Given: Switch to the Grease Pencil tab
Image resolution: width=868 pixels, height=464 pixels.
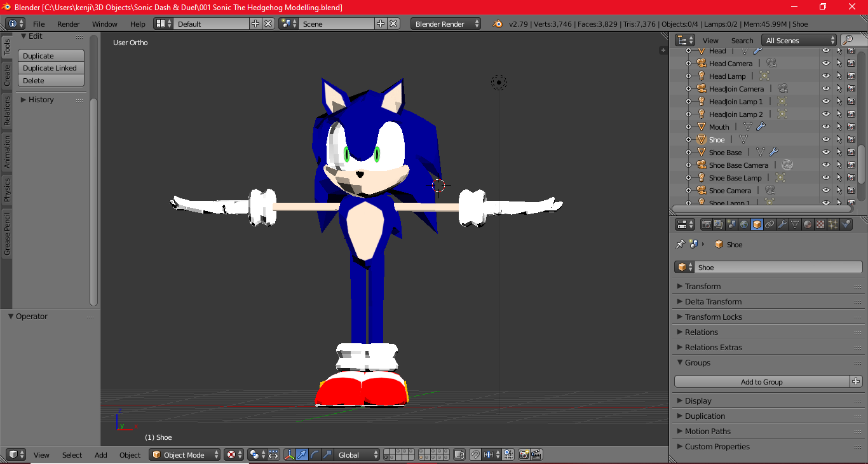Looking at the screenshot, I should (x=6, y=235).
